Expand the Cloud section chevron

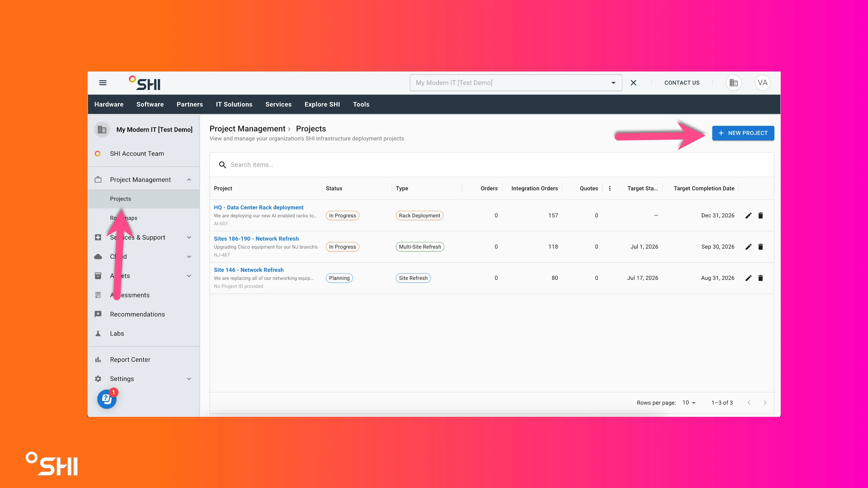[189, 256]
